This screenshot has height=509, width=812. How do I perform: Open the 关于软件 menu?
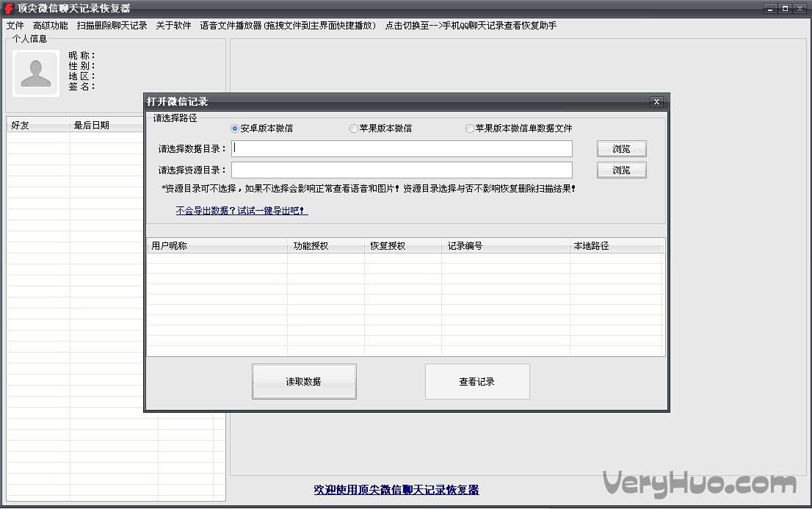(173, 26)
